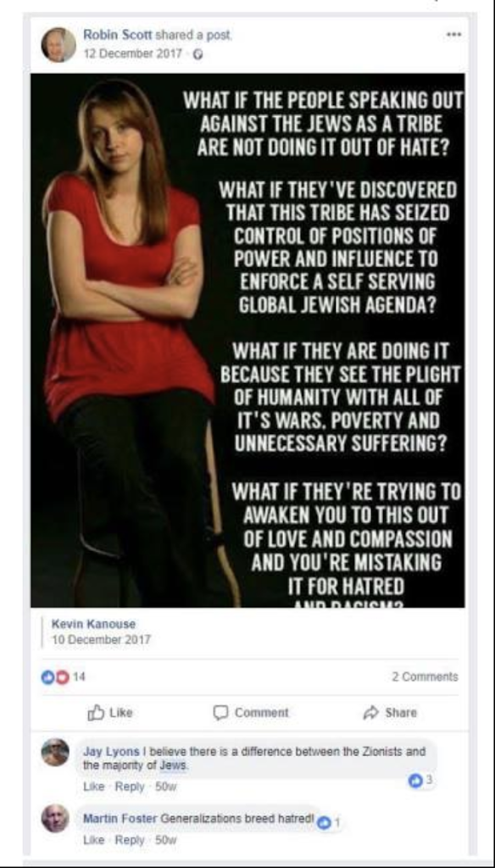View the 3 likes on Jay Lyons' comment

(x=420, y=781)
